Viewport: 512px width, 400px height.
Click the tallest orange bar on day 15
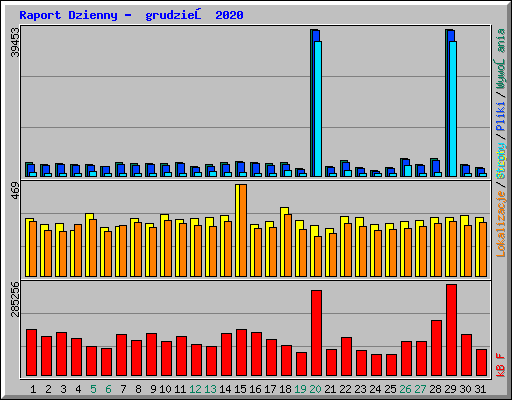pyautogui.click(x=243, y=230)
